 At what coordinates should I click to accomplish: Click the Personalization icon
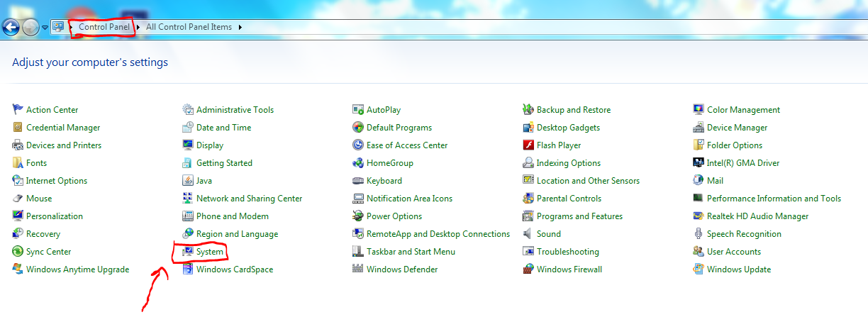click(x=18, y=216)
